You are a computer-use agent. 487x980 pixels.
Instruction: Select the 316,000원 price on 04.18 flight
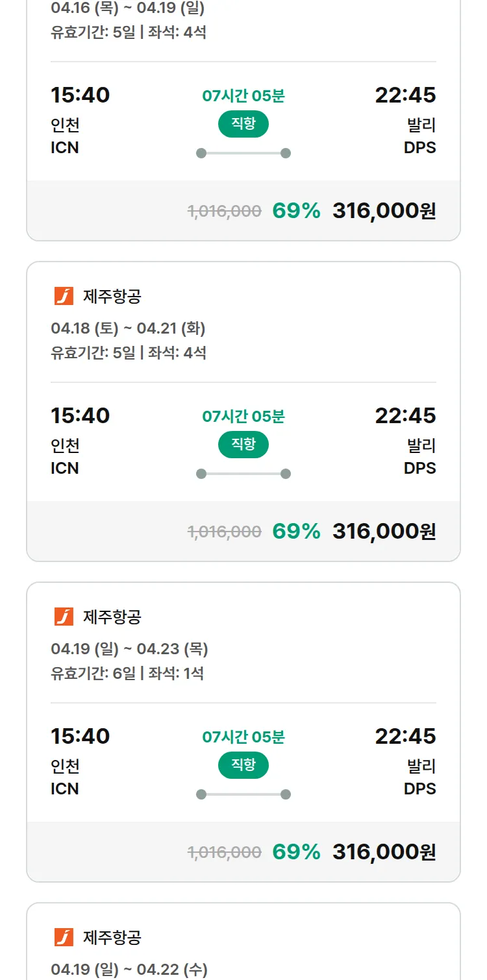pos(384,532)
